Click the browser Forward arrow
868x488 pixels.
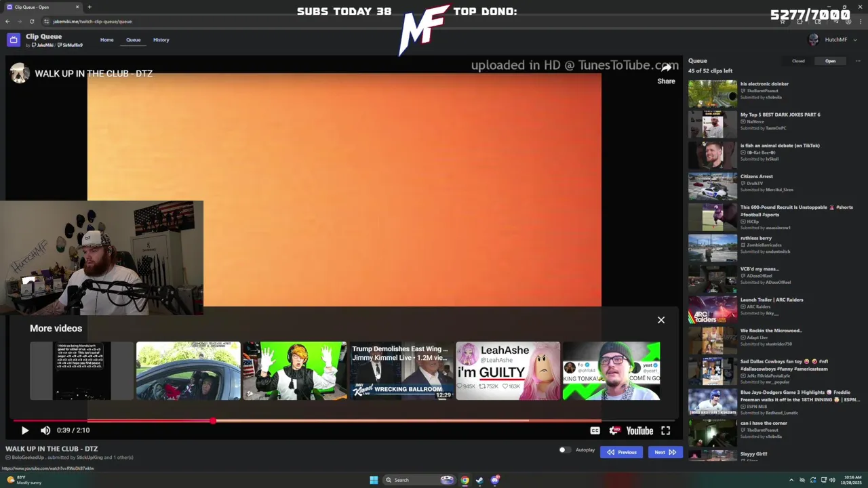[x=19, y=21]
